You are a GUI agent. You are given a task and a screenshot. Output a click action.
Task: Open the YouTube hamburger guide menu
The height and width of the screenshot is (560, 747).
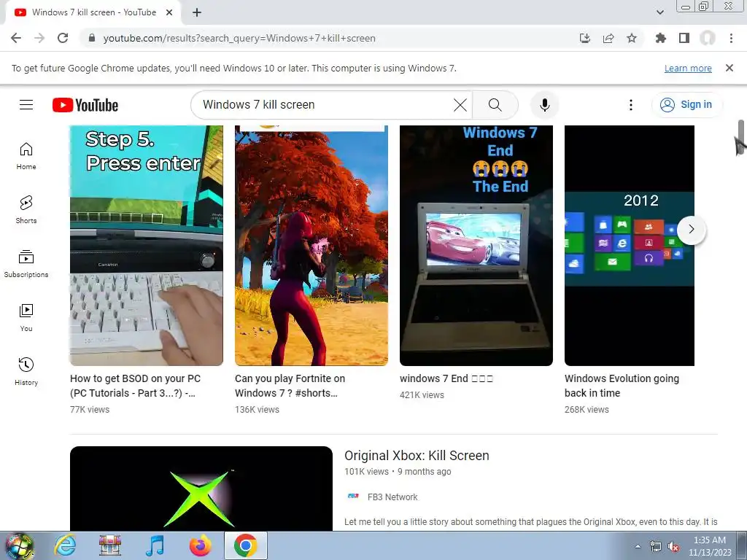(x=26, y=105)
